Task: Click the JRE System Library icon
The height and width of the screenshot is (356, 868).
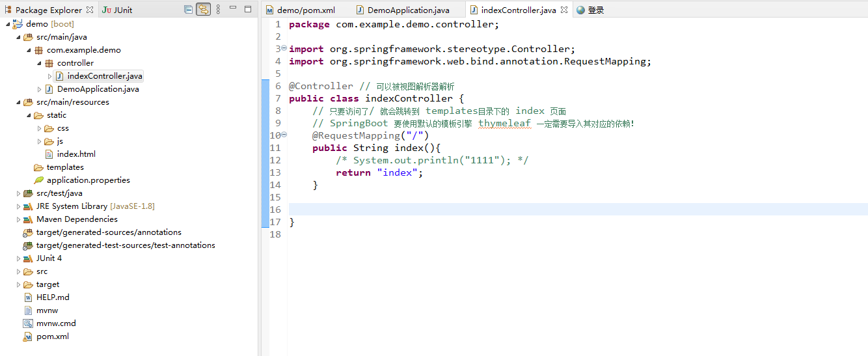Action: (x=28, y=206)
